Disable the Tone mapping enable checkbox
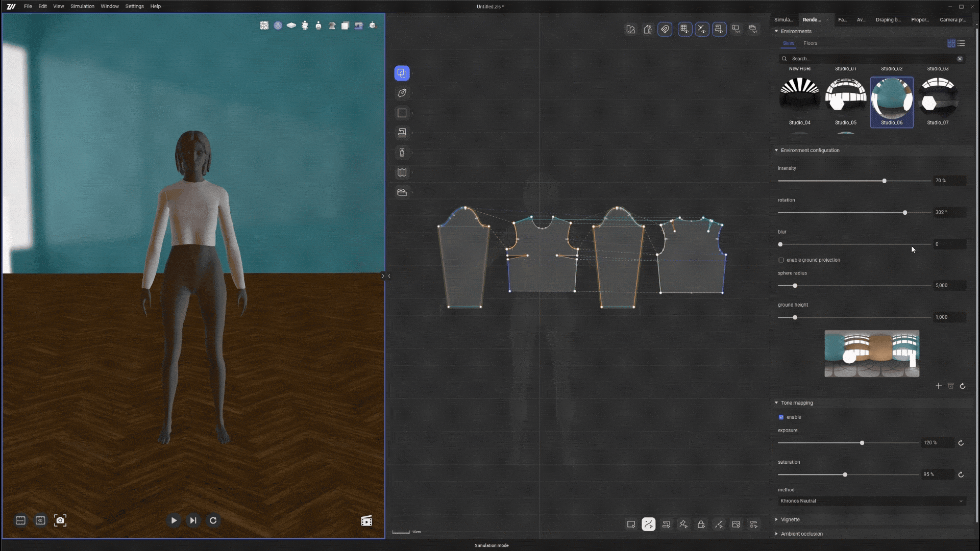 781,417
